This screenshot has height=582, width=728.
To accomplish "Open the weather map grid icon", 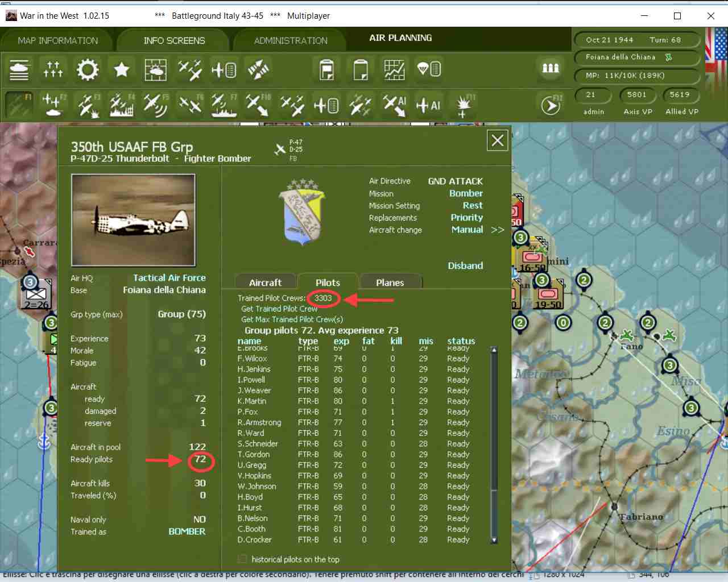I will point(155,69).
